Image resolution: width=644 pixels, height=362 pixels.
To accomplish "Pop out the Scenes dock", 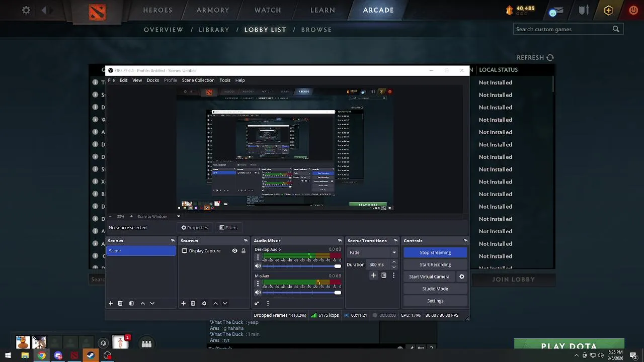I will coord(173,241).
